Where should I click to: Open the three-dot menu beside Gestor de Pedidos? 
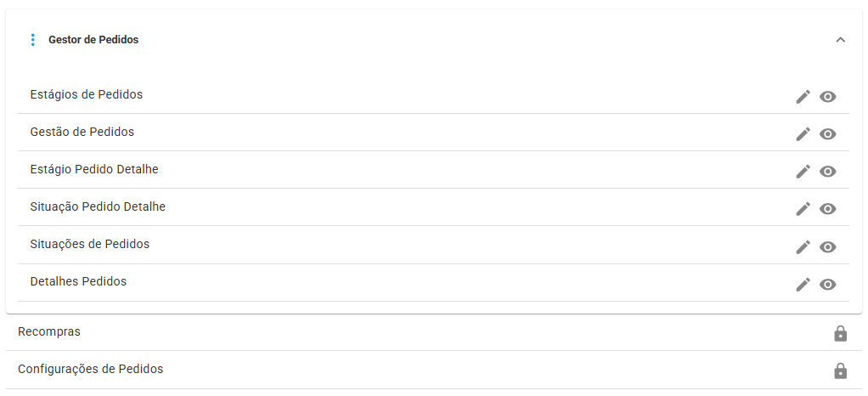(32, 40)
